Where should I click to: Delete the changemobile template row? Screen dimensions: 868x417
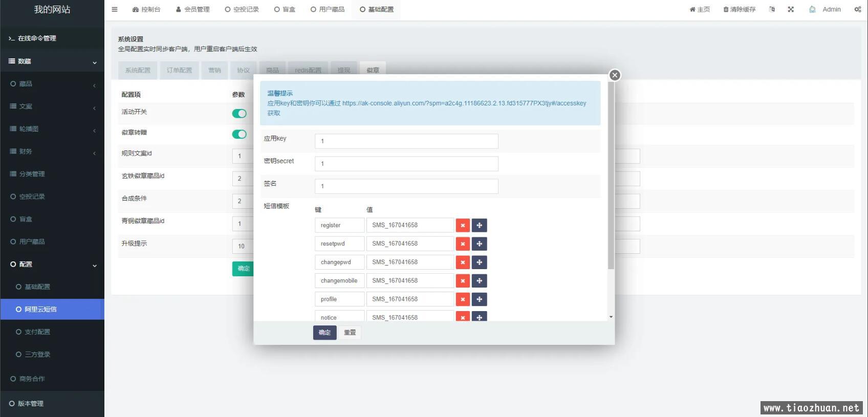point(463,280)
